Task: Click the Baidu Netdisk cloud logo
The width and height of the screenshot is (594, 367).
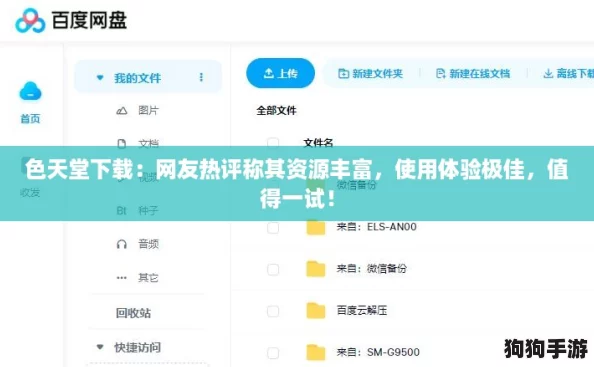Action: point(30,20)
